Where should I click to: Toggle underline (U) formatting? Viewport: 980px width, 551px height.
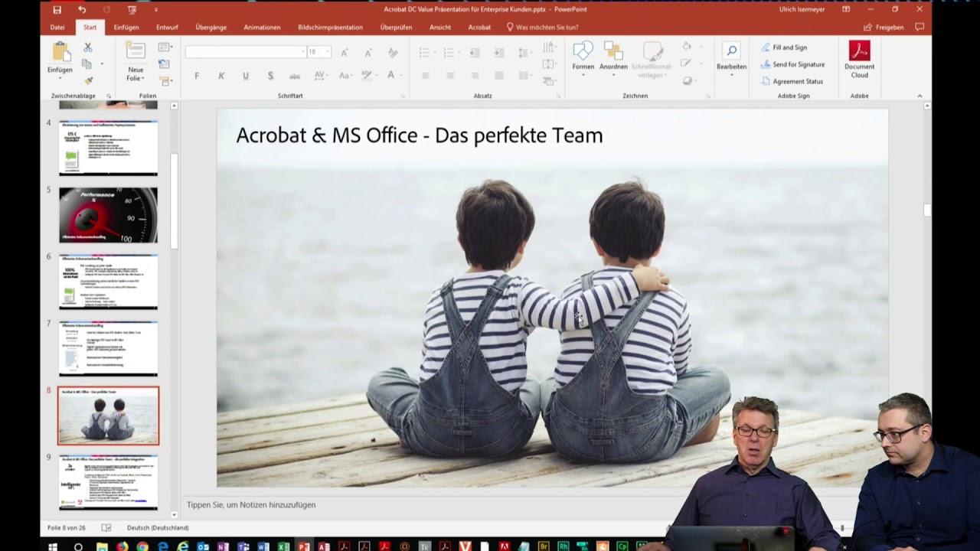tap(246, 76)
